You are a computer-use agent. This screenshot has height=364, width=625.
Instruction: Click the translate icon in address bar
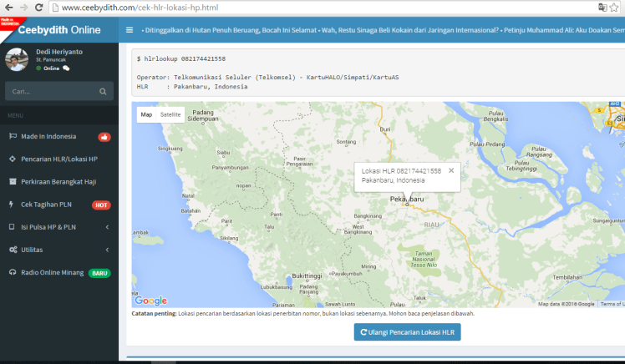pos(603,8)
